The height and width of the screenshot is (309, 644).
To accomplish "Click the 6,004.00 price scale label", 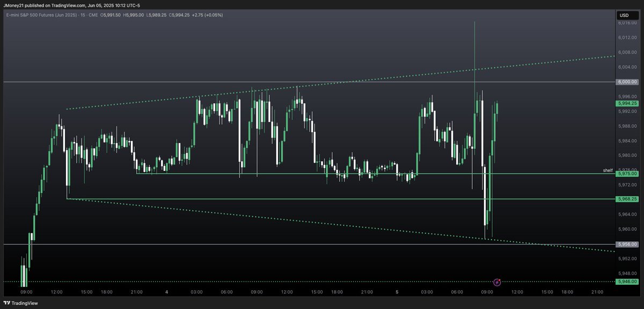I will point(626,67).
